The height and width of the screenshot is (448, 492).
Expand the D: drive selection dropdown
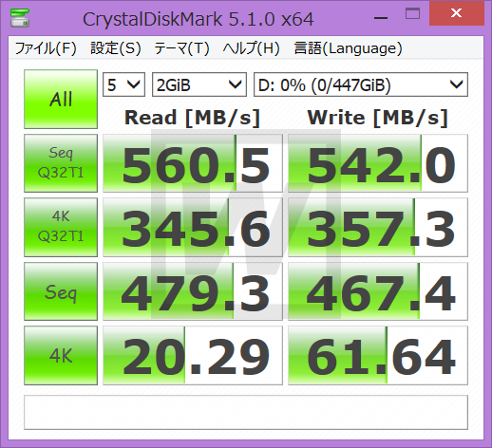pos(361,84)
